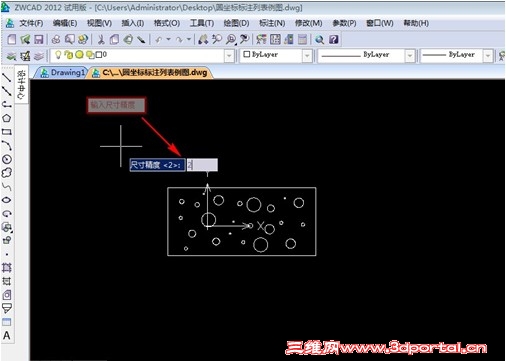Open the Zoom Window tool
This screenshot has width=506, height=361.
pyautogui.click(x=231, y=39)
